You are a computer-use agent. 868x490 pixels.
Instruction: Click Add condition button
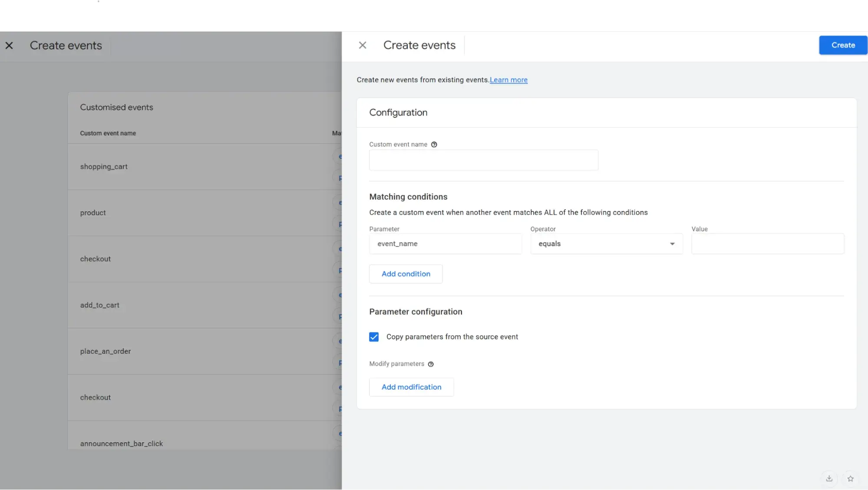tap(406, 273)
